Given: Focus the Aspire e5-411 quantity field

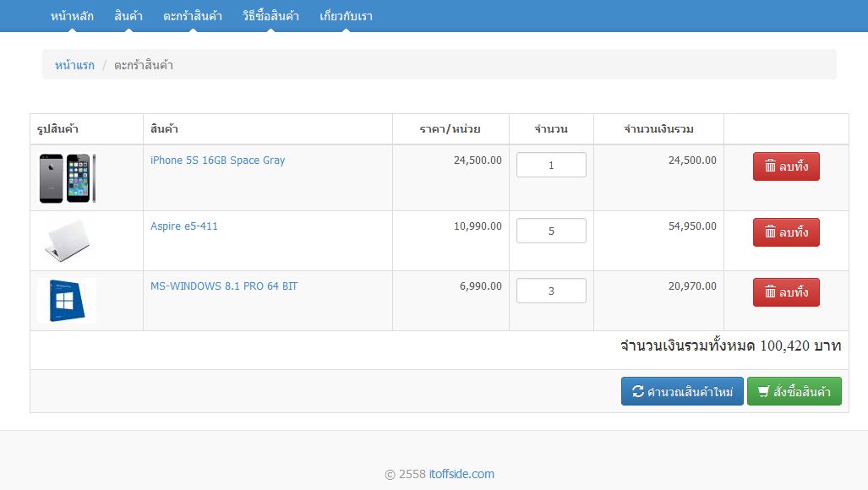Looking at the screenshot, I should 551,231.
